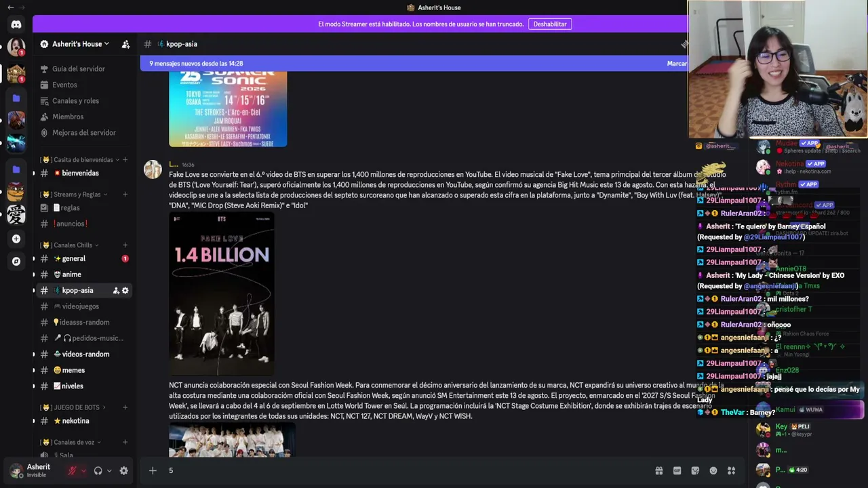
Task: Open microphone input options arrow
Action: (83, 470)
